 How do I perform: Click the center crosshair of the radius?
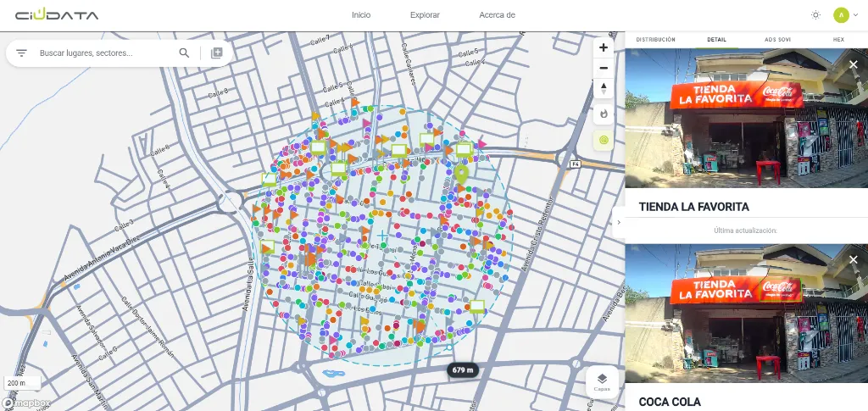click(382, 236)
